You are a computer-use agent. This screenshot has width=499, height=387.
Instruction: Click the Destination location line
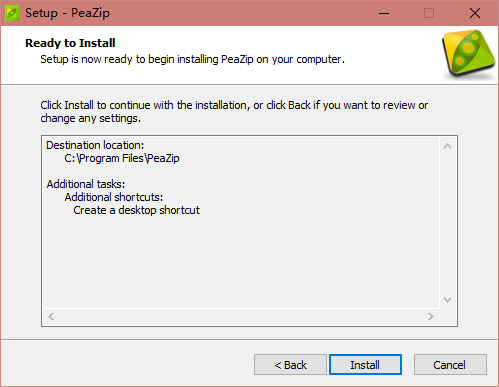pyautogui.click(x=95, y=145)
